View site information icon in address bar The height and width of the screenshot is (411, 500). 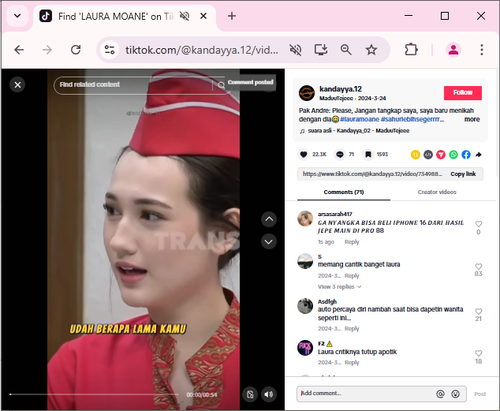coord(110,50)
